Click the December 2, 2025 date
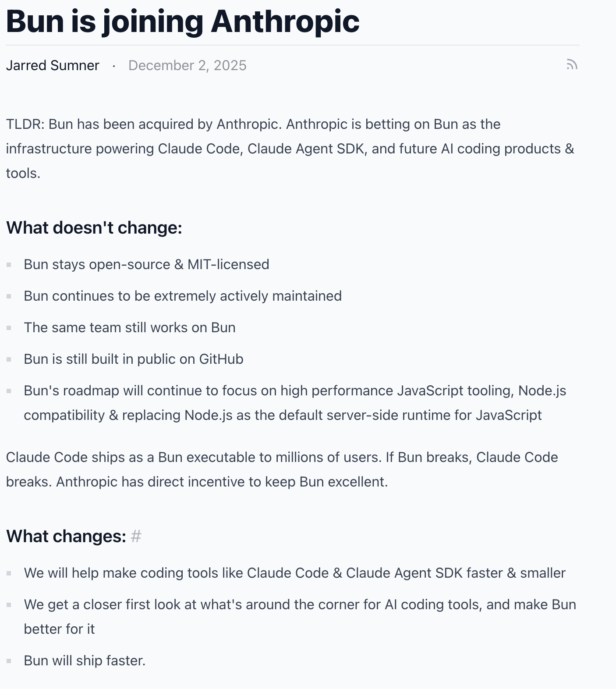The height and width of the screenshot is (689, 616). (188, 65)
